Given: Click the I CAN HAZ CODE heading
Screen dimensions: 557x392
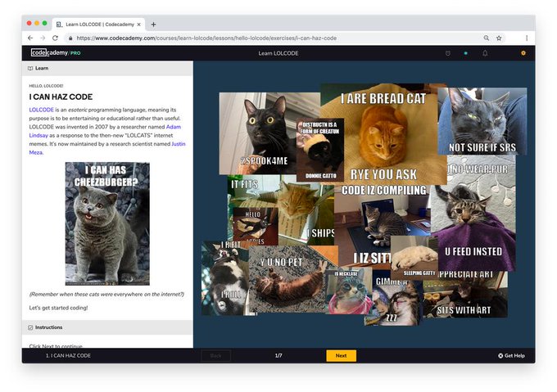Looking at the screenshot, I should (61, 97).
